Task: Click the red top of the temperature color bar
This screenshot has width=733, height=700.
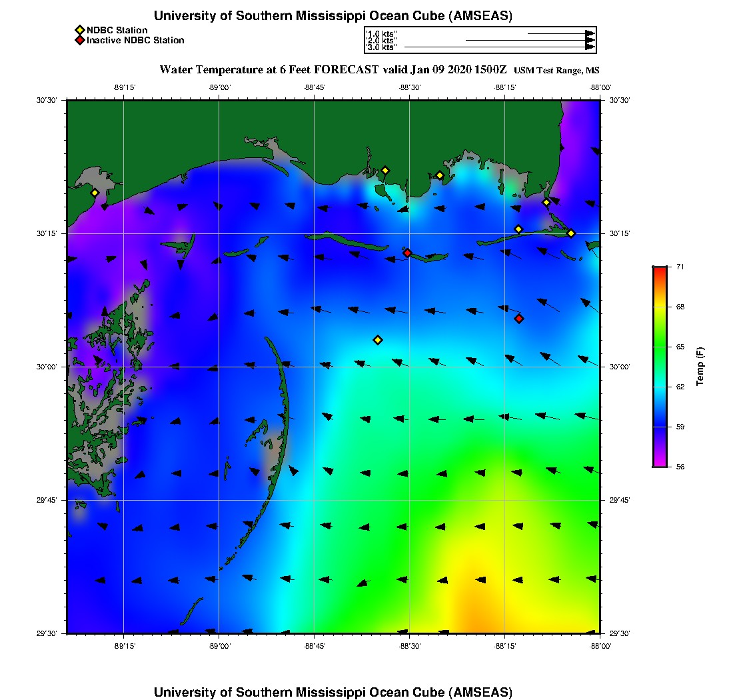Action: [659, 270]
